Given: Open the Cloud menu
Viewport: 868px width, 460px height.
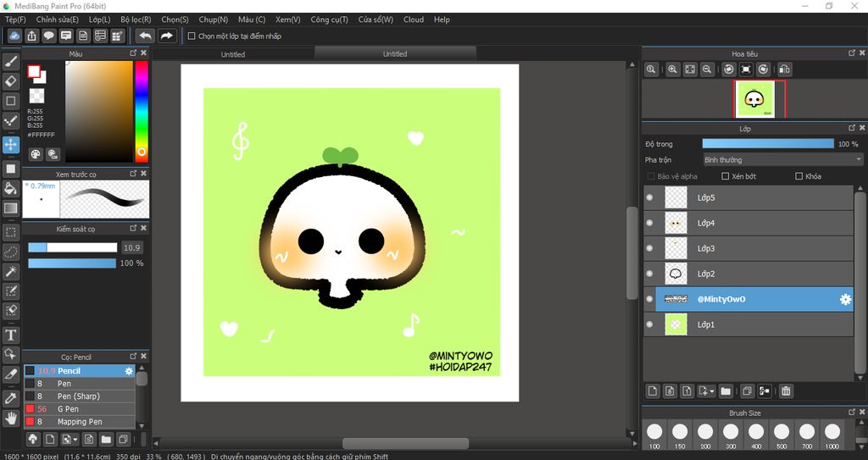Looking at the screenshot, I should tap(414, 19).
